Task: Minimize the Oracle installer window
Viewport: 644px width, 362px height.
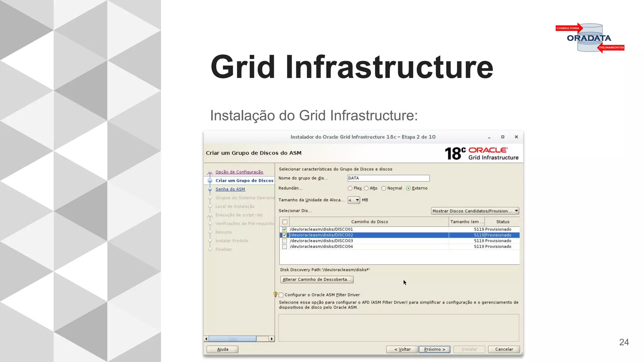Action: tap(489, 137)
